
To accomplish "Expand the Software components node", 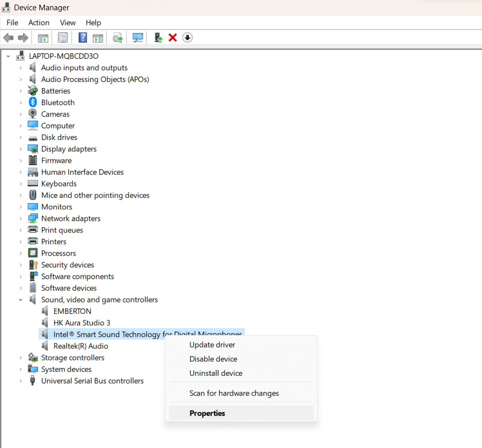I will tap(21, 276).
